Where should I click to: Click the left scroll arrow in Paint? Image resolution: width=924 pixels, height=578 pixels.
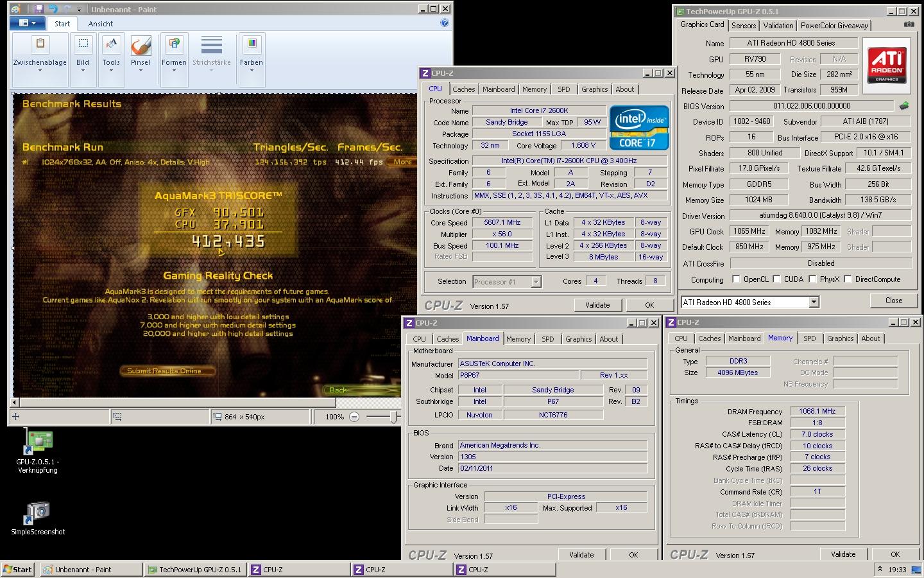point(15,402)
